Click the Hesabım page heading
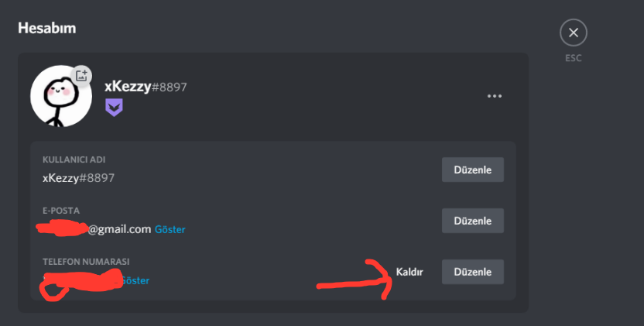 pyautogui.click(x=46, y=29)
